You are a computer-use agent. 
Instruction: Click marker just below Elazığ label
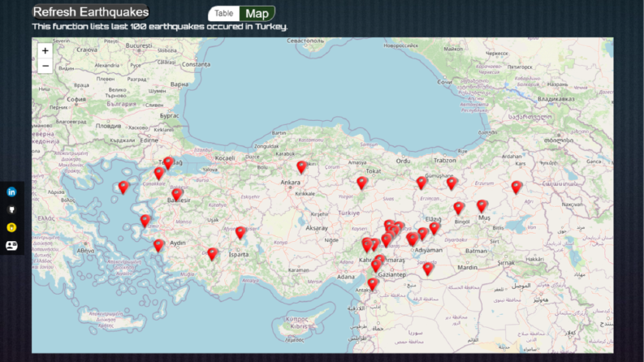pyautogui.click(x=434, y=228)
